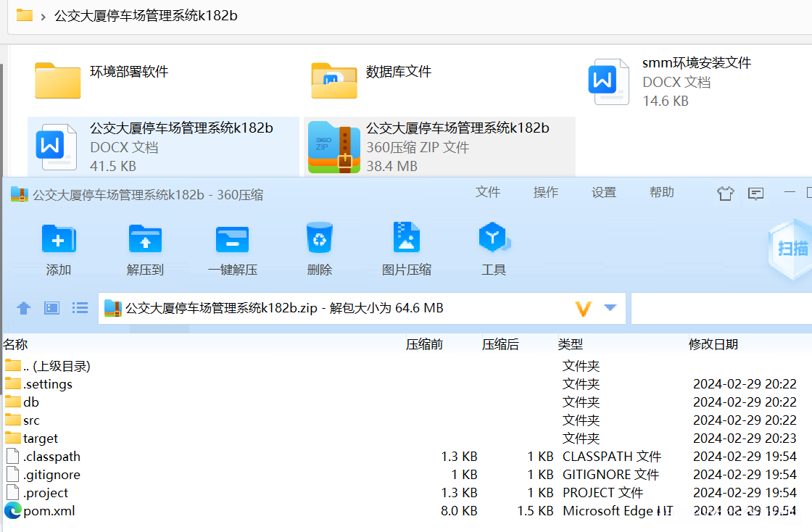Click the folder icon in the Explorer breadcrumb
812x532 pixels.
[25, 15]
